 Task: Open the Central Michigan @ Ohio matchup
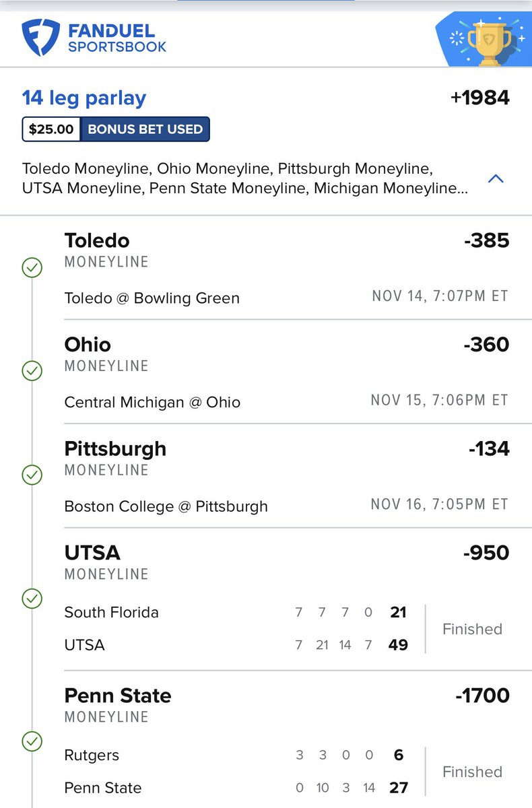coord(152,402)
